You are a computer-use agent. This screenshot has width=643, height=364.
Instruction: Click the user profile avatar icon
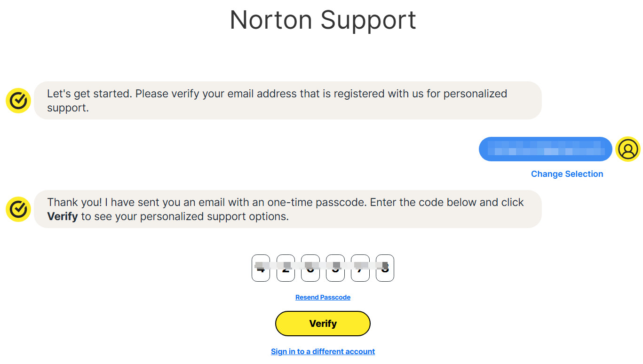point(628,149)
